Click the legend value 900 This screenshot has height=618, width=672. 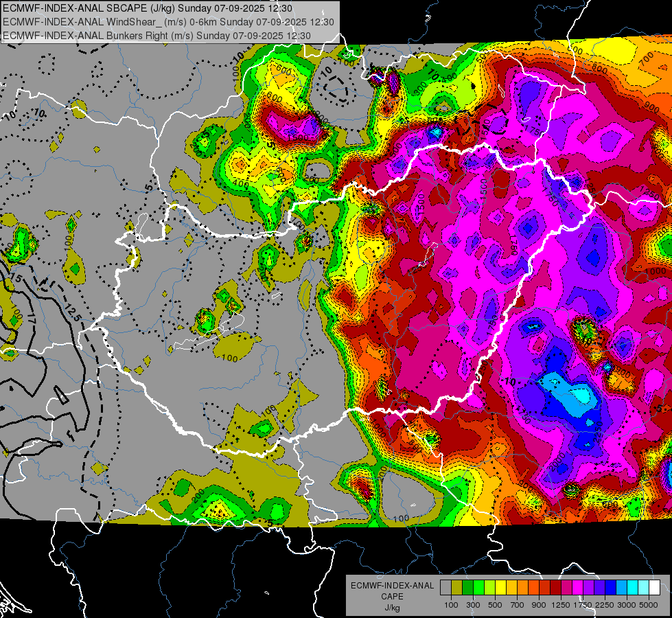[539, 605]
